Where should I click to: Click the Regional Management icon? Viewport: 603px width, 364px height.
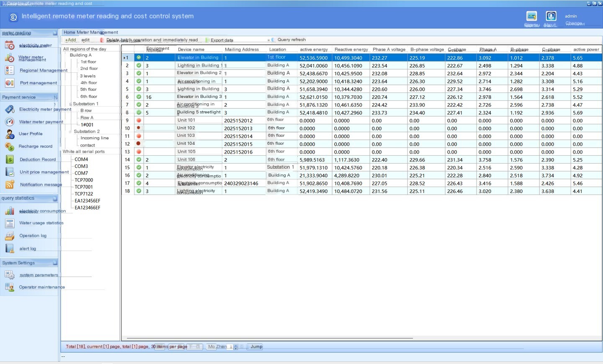[9, 70]
